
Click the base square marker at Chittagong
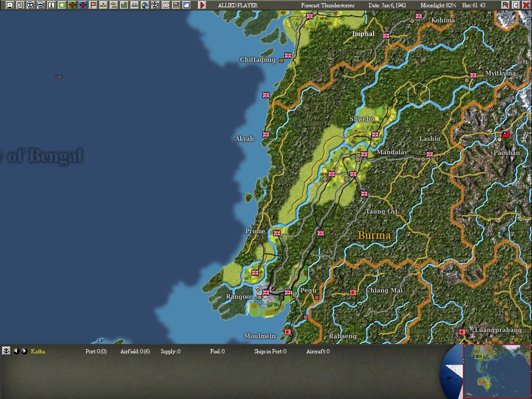(281, 60)
